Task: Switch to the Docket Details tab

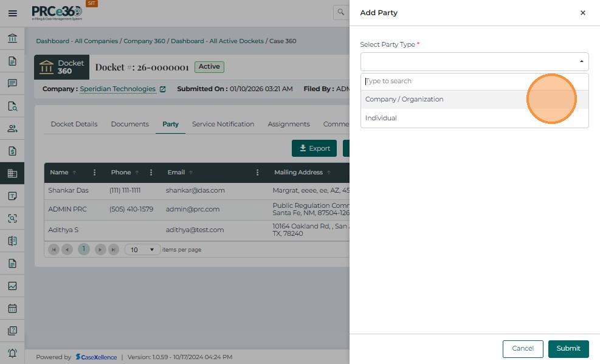Action: [74, 124]
